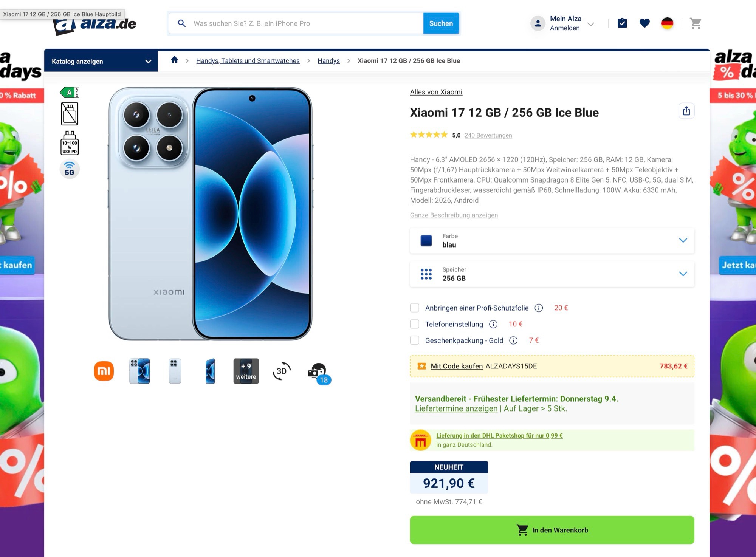Open the 3D view of the phone
The width and height of the screenshot is (756, 557).
tap(282, 371)
